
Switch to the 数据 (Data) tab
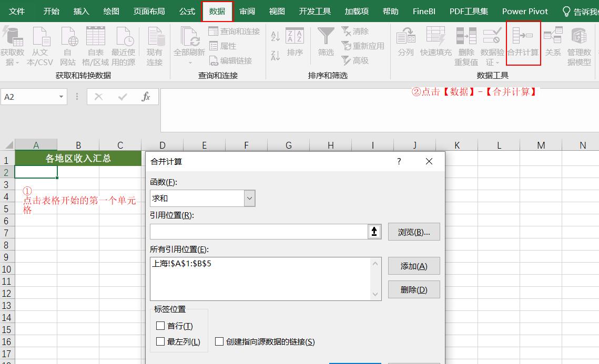click(217, 12)
